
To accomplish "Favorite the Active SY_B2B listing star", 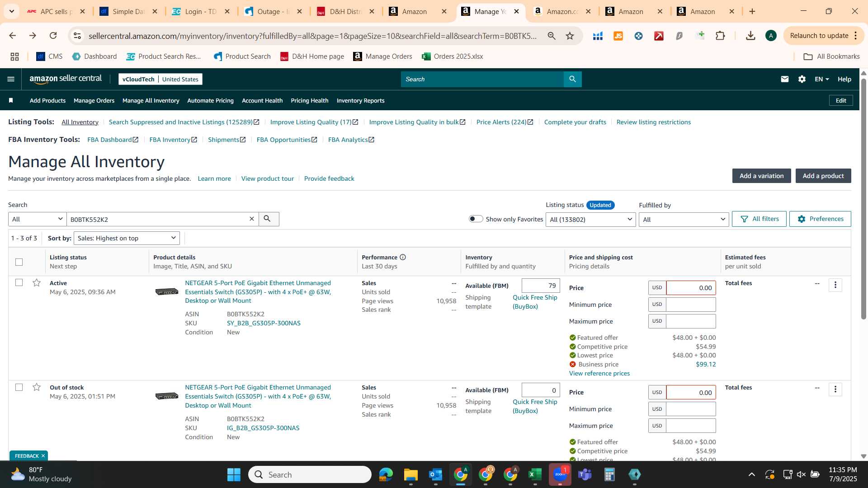I will coord(37,283).
